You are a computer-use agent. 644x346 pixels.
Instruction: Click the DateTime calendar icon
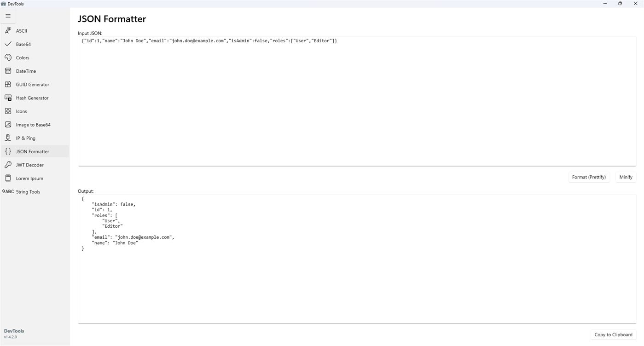[8, 71]
